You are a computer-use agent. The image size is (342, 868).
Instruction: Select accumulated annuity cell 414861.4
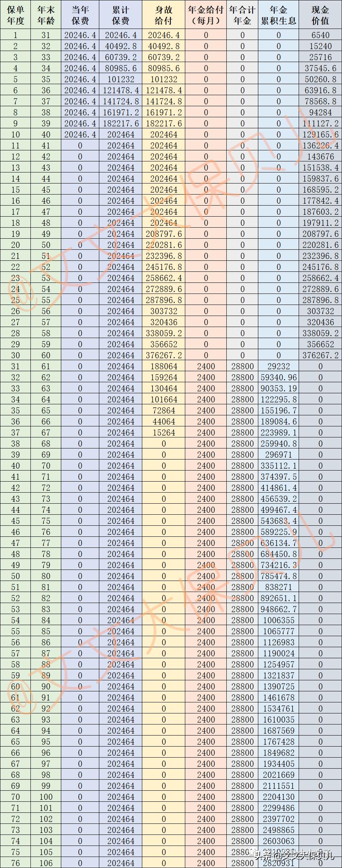coord(278,488)
